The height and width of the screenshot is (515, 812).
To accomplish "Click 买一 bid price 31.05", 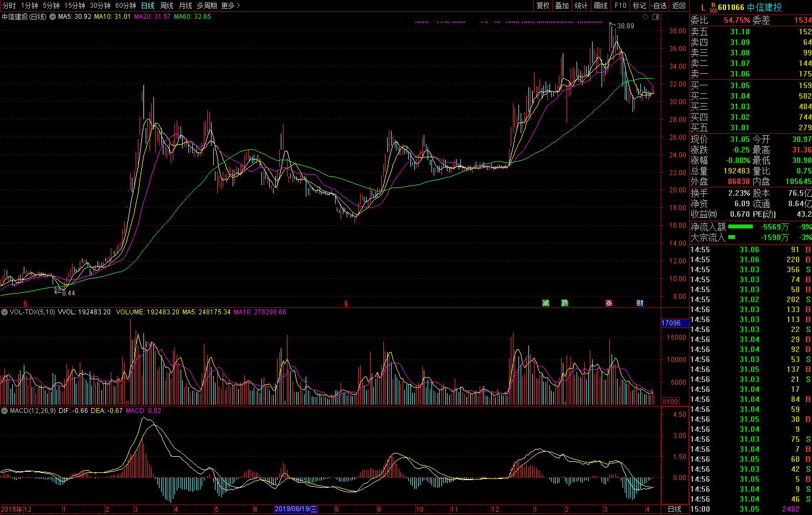I will 739,85.
